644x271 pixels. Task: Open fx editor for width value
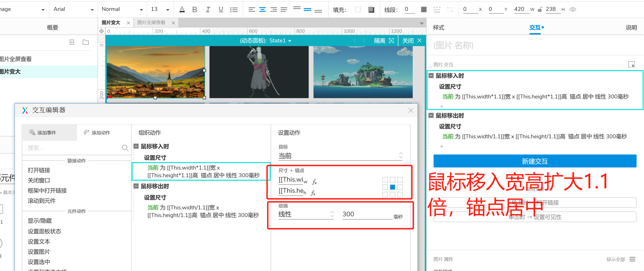[314, 182]
